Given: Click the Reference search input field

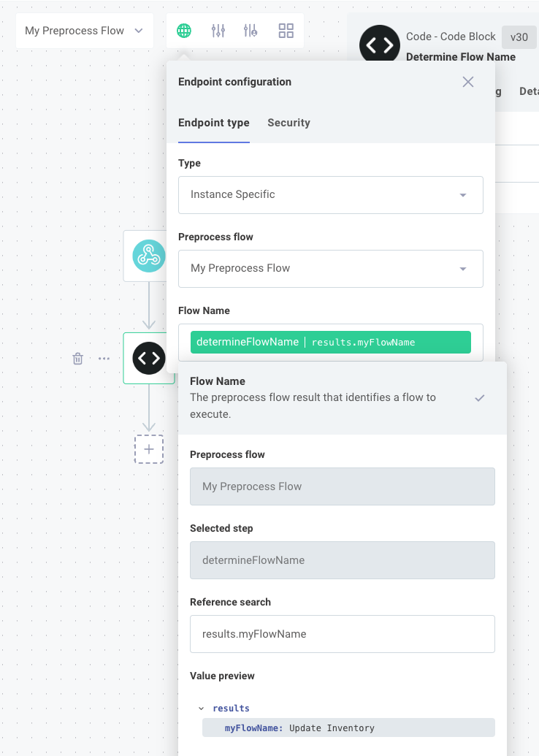Looking at the screenshot, I should click(342, 634).
